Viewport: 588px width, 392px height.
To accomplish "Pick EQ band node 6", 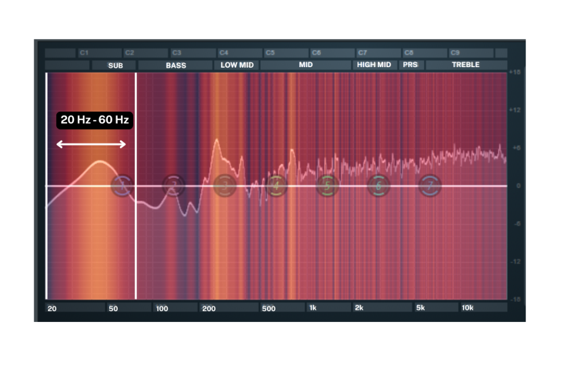I will tap(378, 185).
